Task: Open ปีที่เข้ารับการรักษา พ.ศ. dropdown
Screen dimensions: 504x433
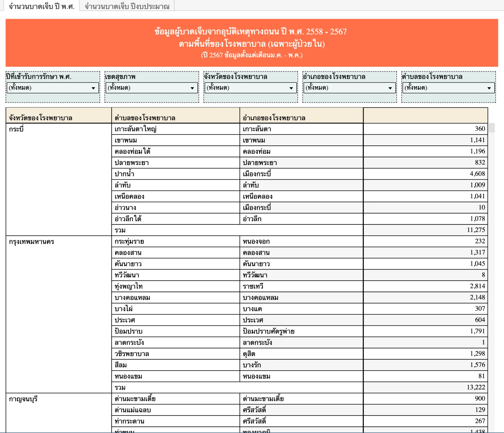Action: click(x=53, y=88)
